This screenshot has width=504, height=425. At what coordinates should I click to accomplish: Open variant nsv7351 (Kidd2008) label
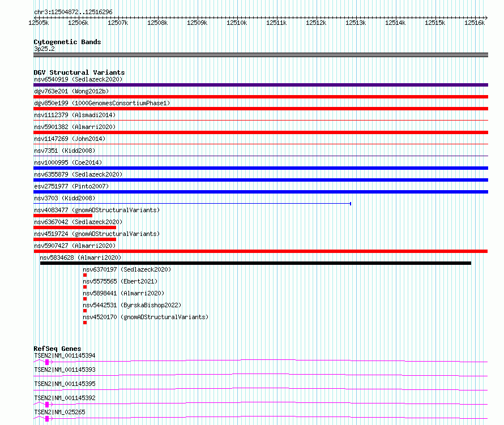[65, 151]
